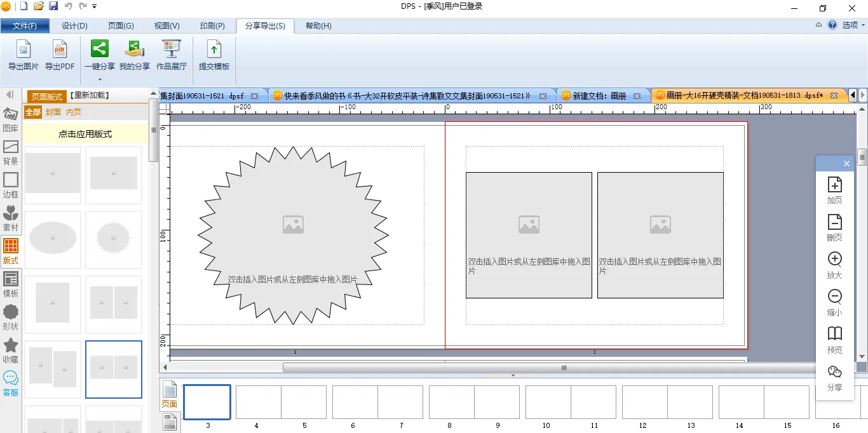The width and height of the screenshot is (868, 433).
Task: Open the 文件(F) menu
Action: (x=24, y=26)
